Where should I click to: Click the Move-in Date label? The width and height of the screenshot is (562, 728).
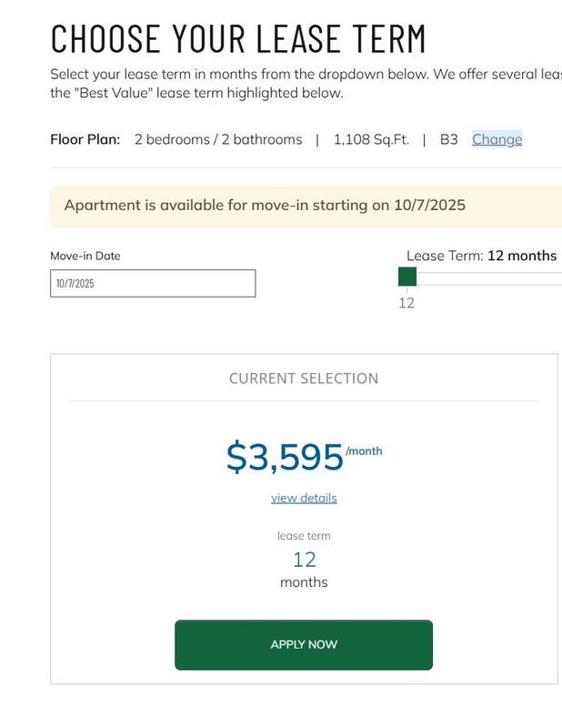pyautogui.click(x=85, y=256)
